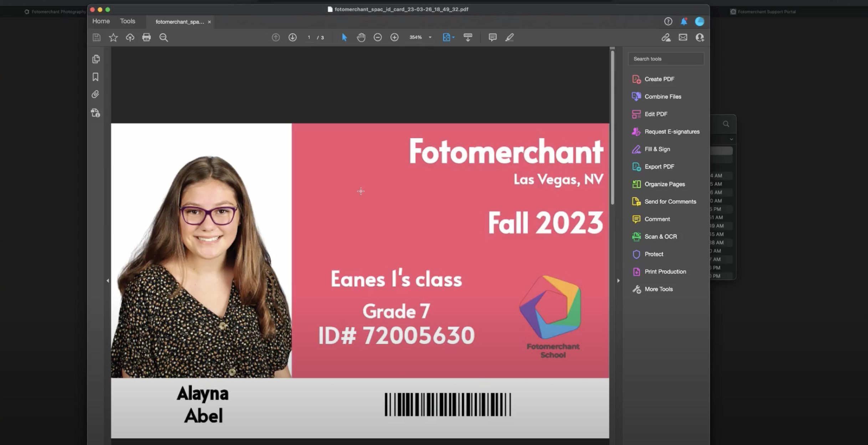Select the highlighter pen tool

[510, 37]
